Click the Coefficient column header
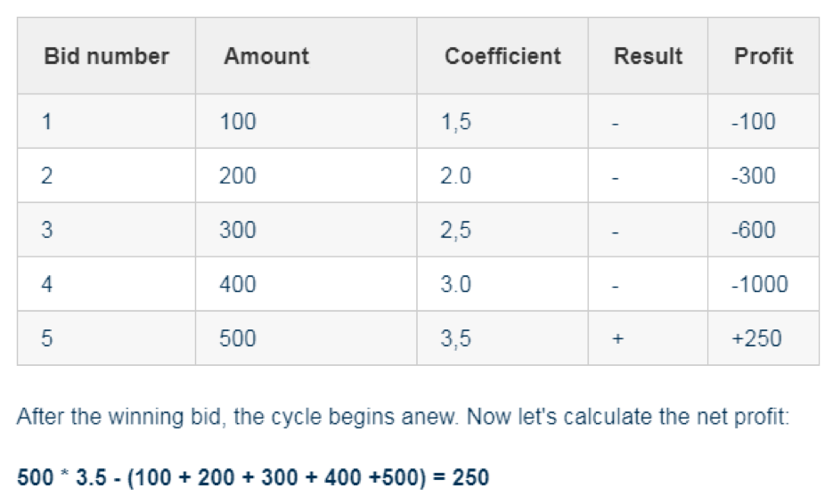This screenshot has height=504, width=833. coord(502,56)
